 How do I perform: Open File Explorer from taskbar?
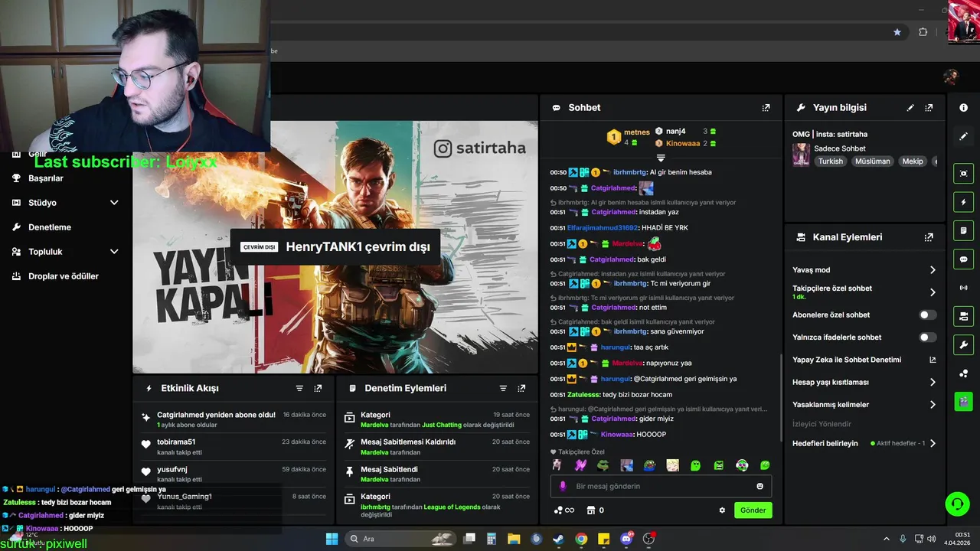pyautogui.click(x=514, y=539)
